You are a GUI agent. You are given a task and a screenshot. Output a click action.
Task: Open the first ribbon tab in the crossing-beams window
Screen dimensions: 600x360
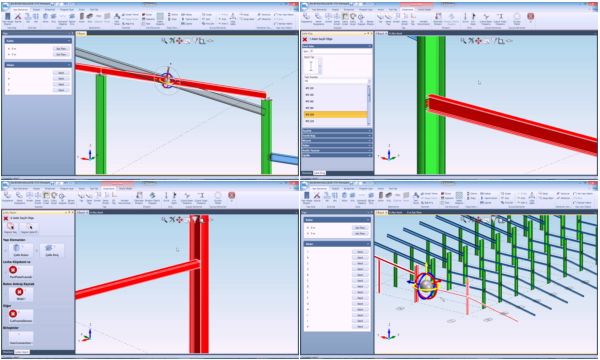pyautogui.click(x=20, y=9)
